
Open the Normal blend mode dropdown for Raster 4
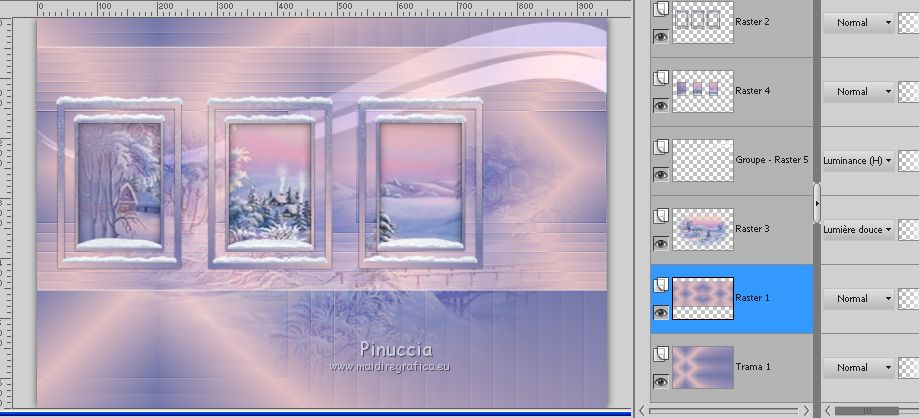click(859, 91)
